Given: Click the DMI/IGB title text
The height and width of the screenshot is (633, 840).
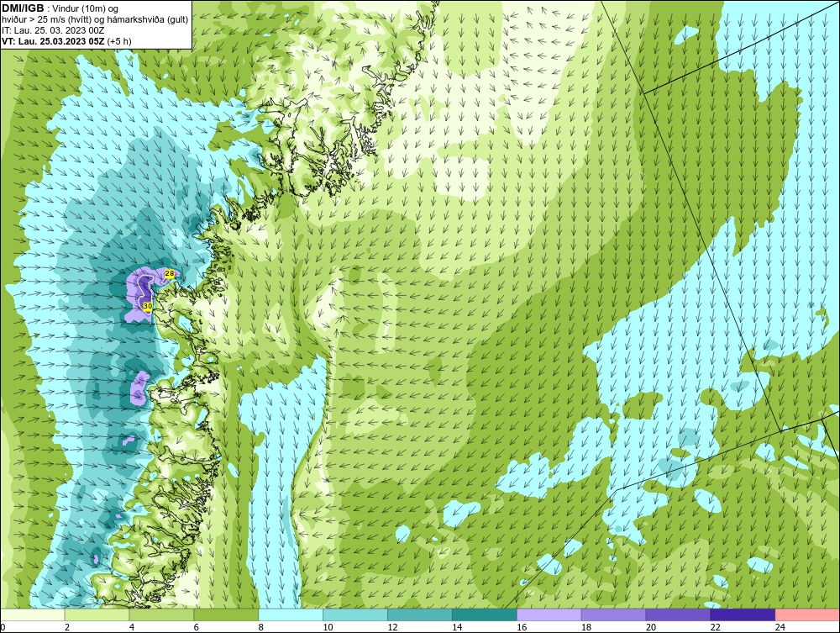Looking at the screenshot, I should [x=23, y=8].
